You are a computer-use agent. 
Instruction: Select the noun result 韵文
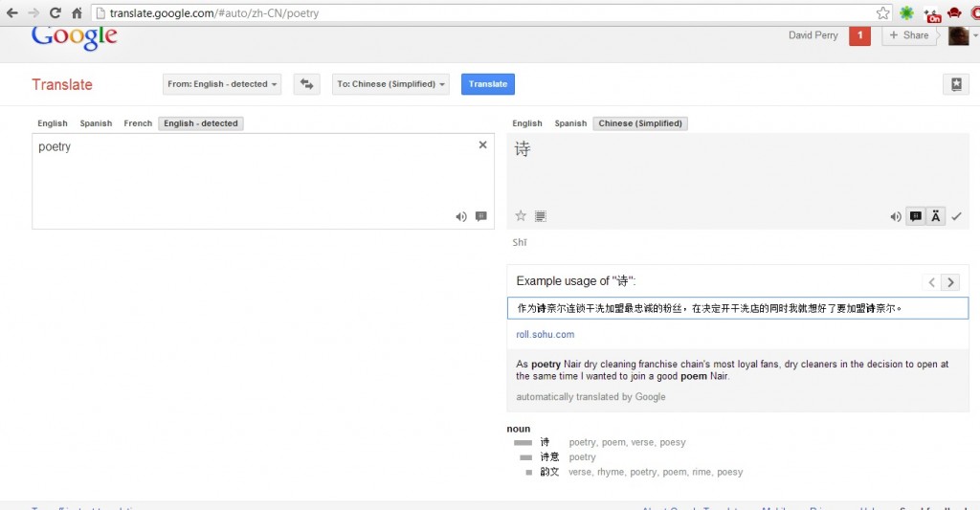pyautogui.click(x=549, y=472)
